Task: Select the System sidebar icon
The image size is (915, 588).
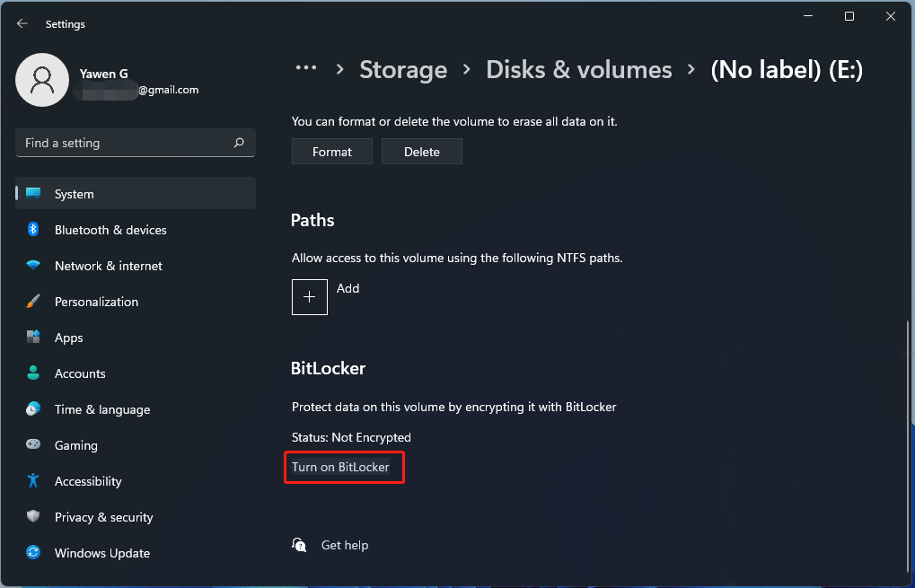Action: tap(33, 193)
